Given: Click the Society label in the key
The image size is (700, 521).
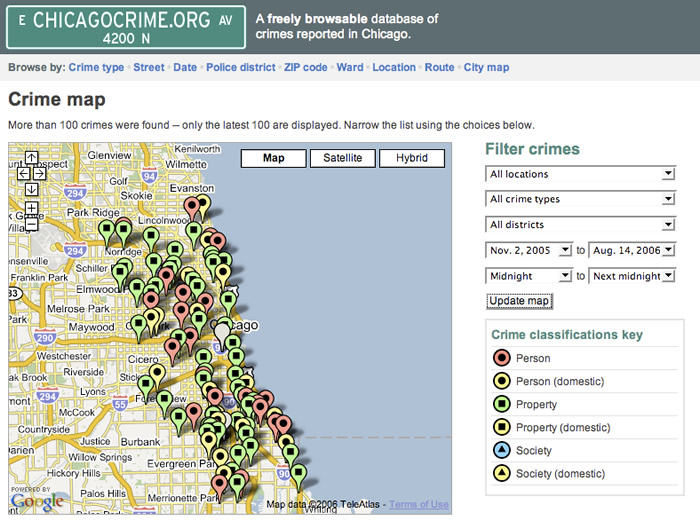Looking at the screenshot, I should (x=533, y=450).
